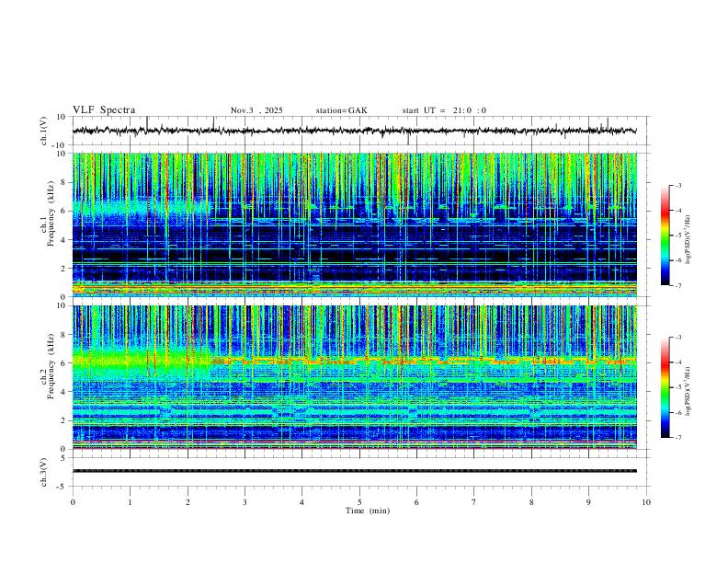Click the time axis tick label "3"
Viewport: 728px width, 563px height.
pos(245,502)
